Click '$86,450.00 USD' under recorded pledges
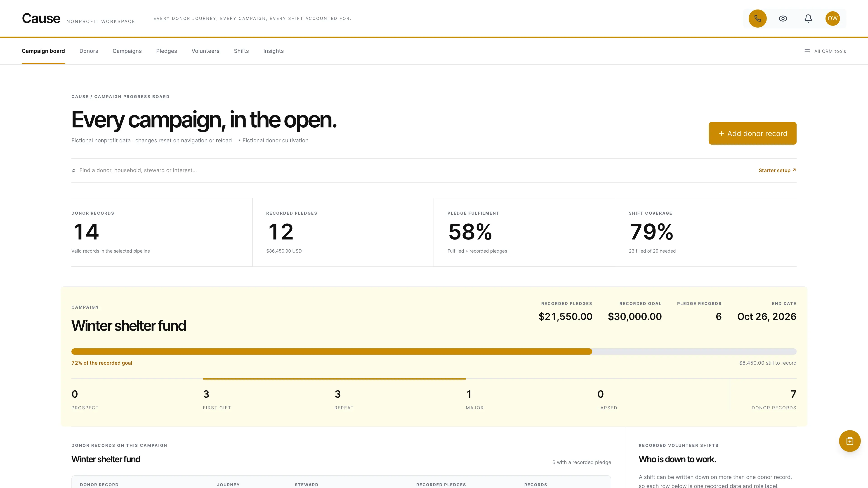 [x=284, y=251]
